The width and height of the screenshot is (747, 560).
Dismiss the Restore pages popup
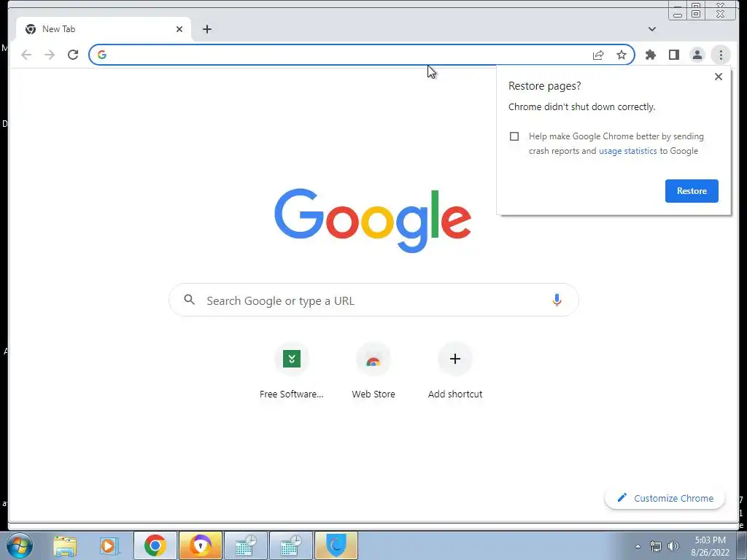719,77
